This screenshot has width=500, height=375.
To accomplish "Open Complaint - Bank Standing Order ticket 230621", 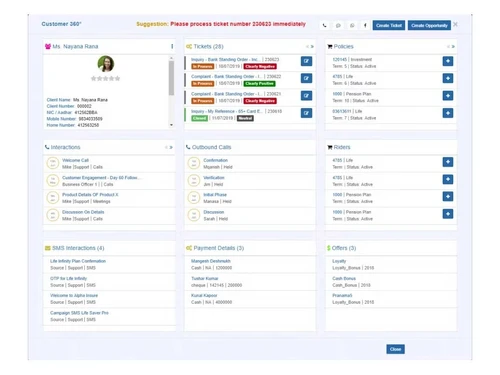I will click(227, 94).
